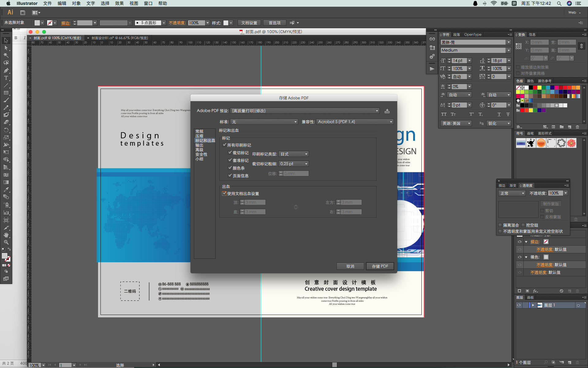Select the Rectangle tool
Screen dimensions: 588x368
tap(6, 93)
